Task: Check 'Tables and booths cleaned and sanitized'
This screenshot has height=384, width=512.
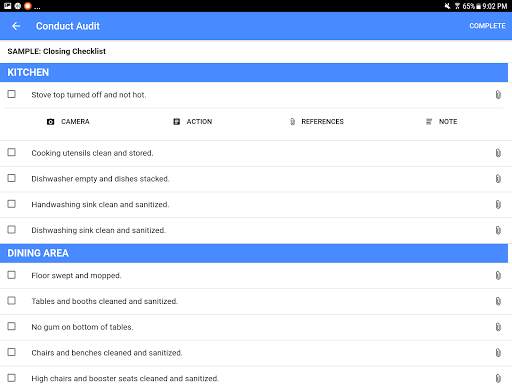Action: tap(12, 300)
